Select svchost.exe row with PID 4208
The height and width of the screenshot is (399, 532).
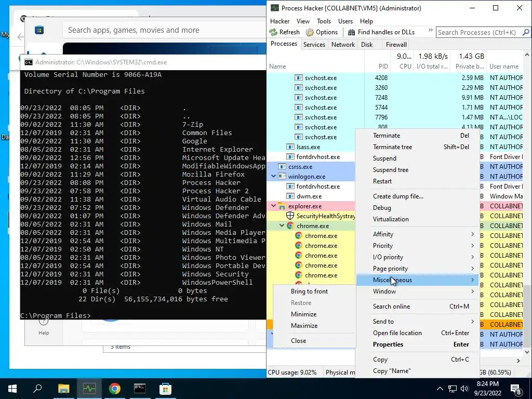(x=395, y=78)
